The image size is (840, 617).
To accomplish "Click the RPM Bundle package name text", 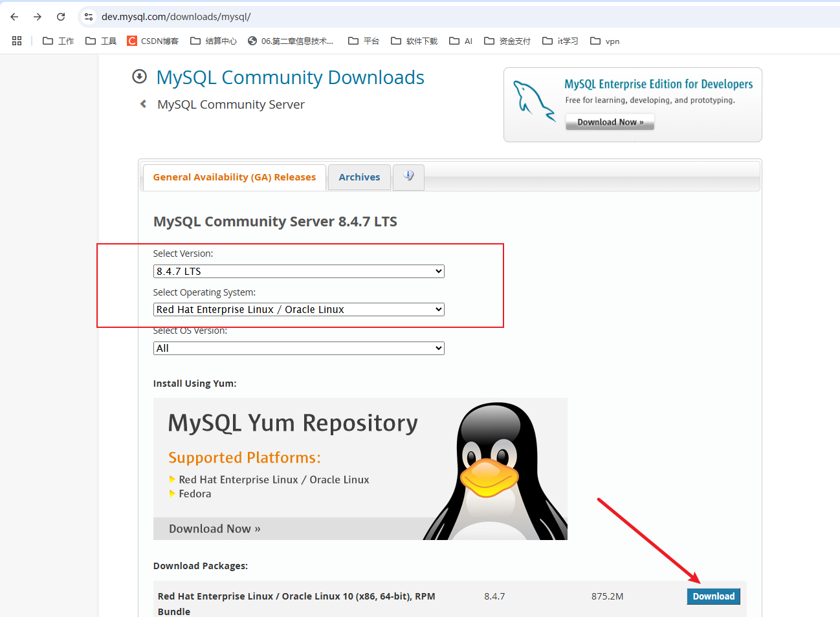I will [296, 603].
